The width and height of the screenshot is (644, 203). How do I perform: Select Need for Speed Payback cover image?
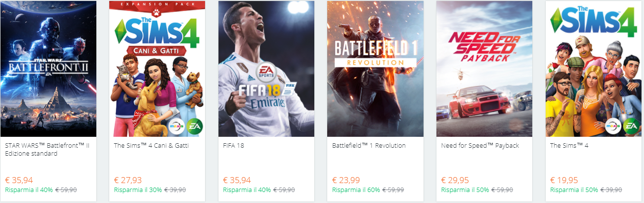pyautogui.click(x=484, y=69)
